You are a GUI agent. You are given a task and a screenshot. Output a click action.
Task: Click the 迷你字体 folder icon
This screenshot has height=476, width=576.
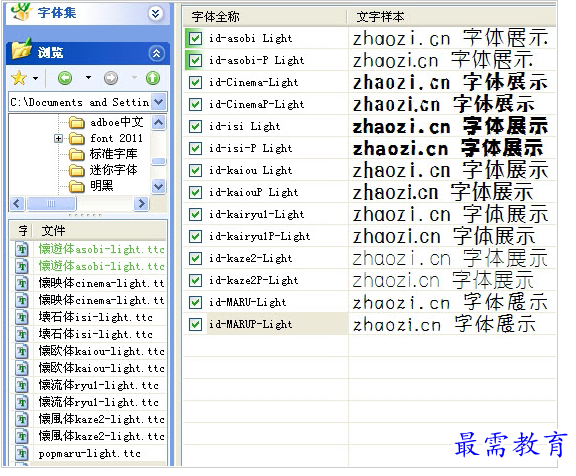pos(76,170)
